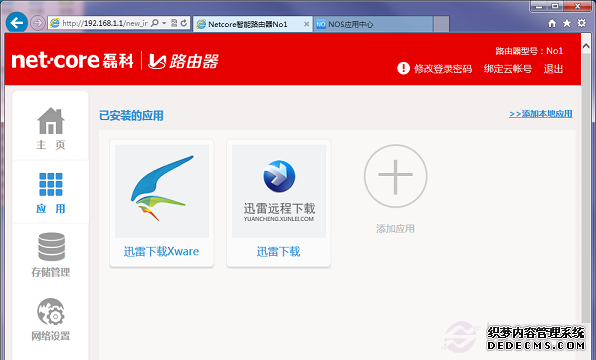Open 网络设置 globe gear icon
The image size is (596, 360).
(x=51, y=312)
